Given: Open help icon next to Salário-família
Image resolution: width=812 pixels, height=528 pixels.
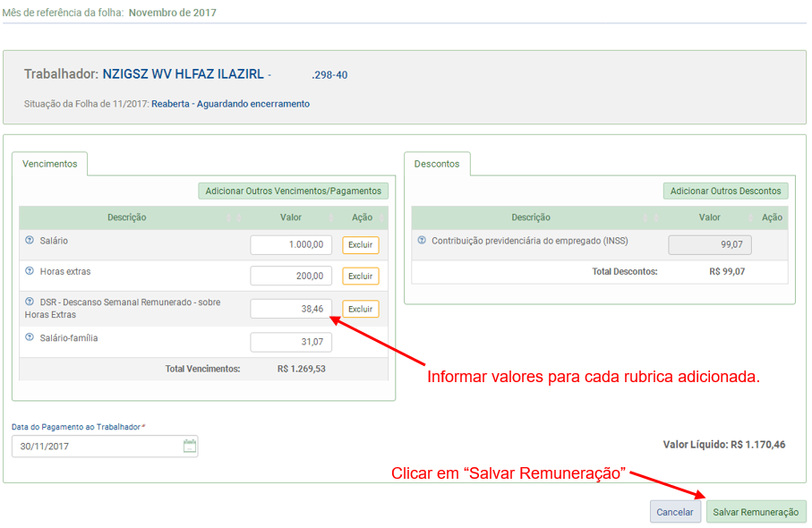Looking at the screenshot, I should [30, 337].
